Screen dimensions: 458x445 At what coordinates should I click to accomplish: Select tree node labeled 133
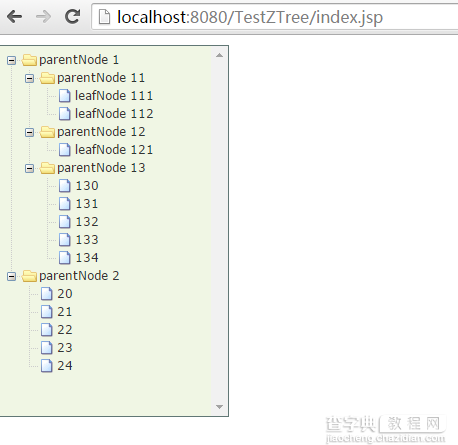coord(87,240)
